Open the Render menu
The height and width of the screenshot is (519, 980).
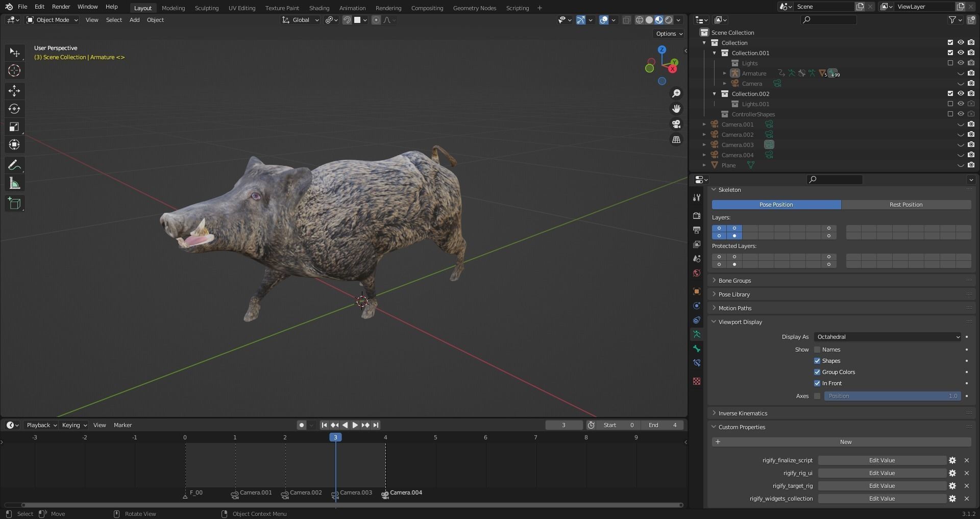pos(61,7)
